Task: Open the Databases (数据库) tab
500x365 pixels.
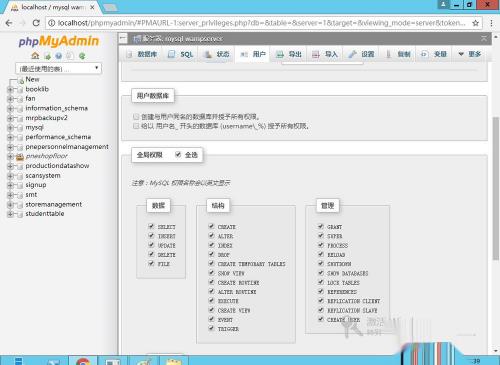Action: tap(142, 54)
